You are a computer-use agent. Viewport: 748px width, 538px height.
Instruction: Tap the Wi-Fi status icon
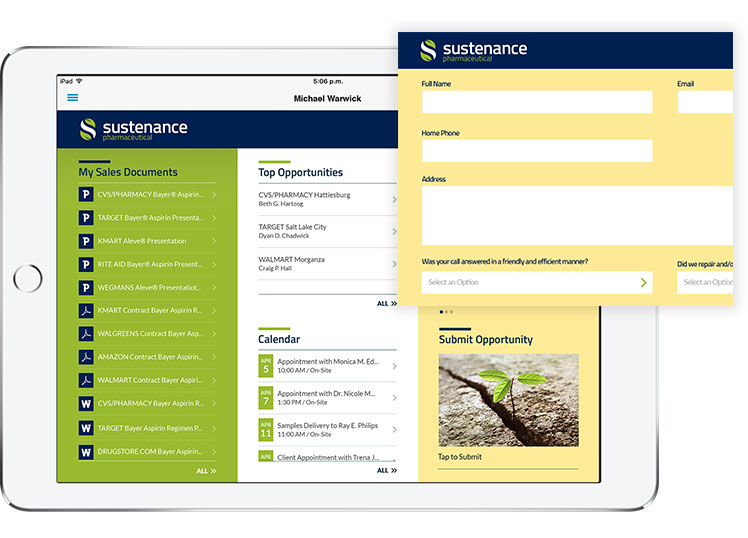pyautogui.click(x=79, y=81)
